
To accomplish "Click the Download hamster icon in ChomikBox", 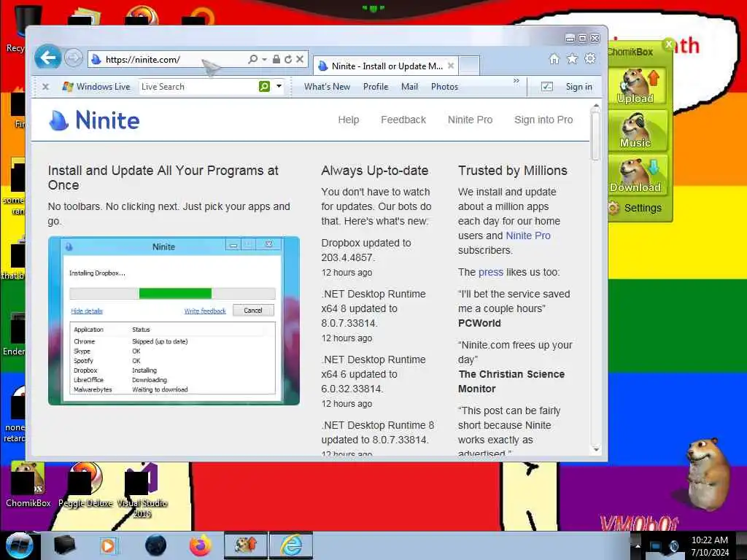I will [x=638, y=175].
